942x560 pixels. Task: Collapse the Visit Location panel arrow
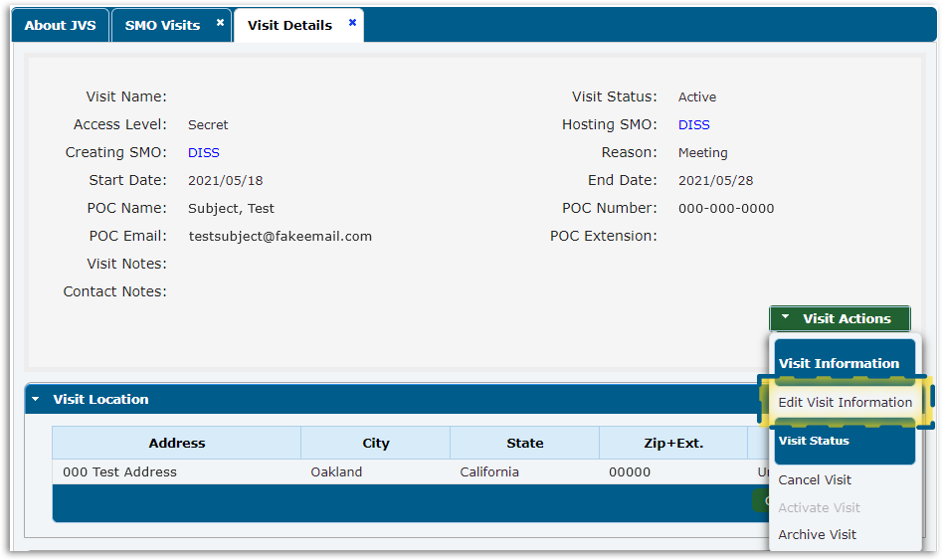coord(36,399)
